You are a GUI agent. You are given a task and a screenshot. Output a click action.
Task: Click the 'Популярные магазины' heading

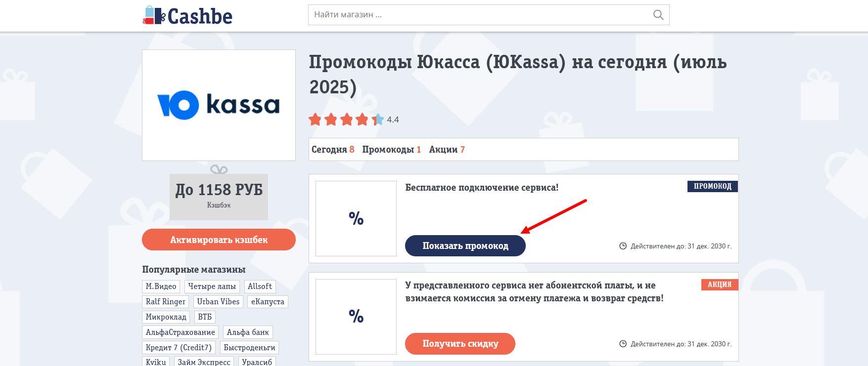tap(194, 270)
